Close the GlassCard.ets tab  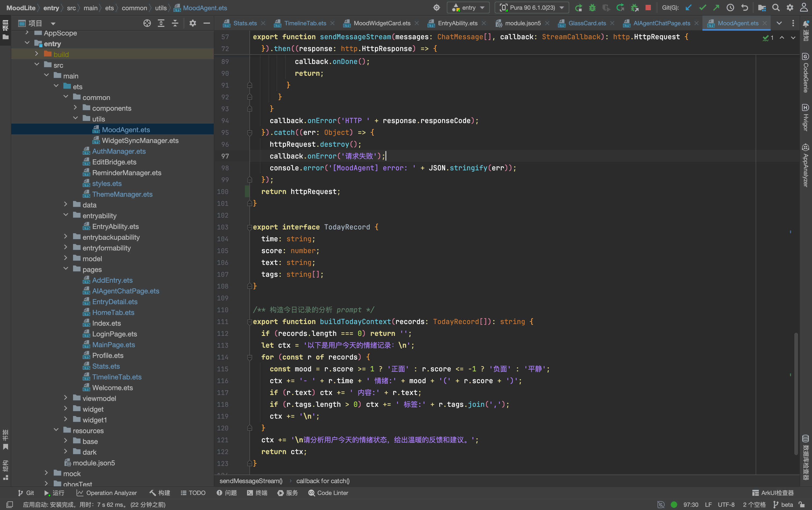pos(612,23)
